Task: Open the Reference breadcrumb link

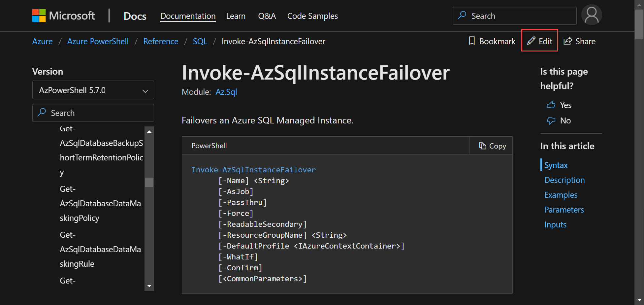Action: [x=161, y=41]
